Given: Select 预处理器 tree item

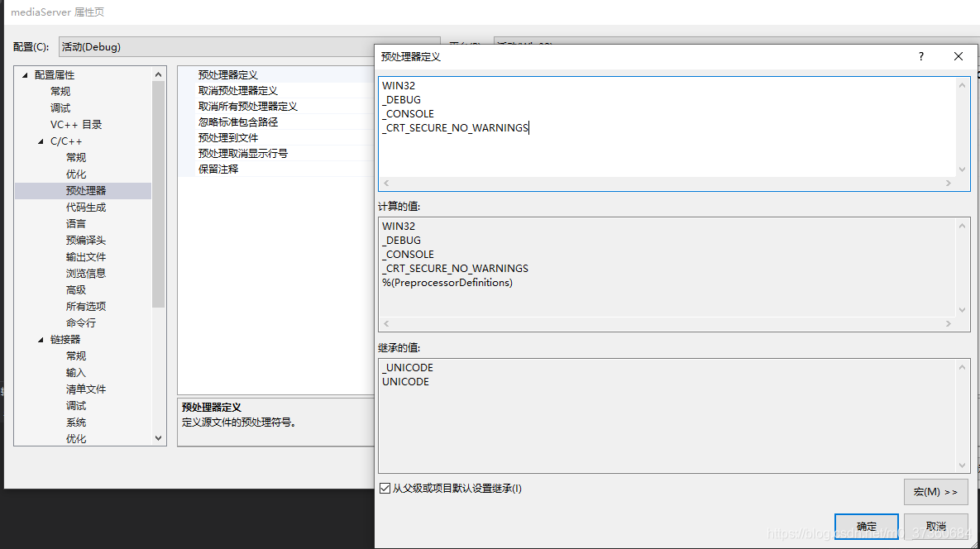Looking at the screenshot, I should tap(86, 190).
